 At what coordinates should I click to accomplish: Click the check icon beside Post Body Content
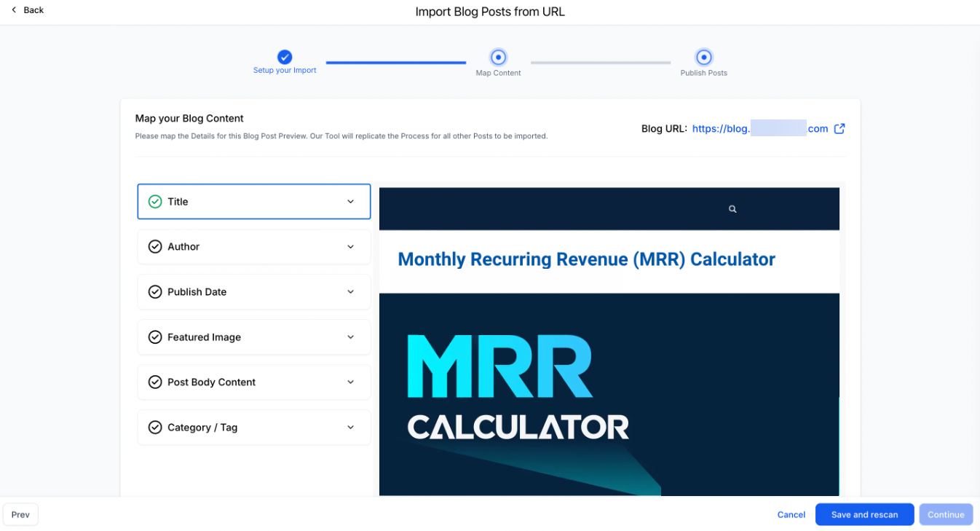pyautogui.click(x=155, y=382)
